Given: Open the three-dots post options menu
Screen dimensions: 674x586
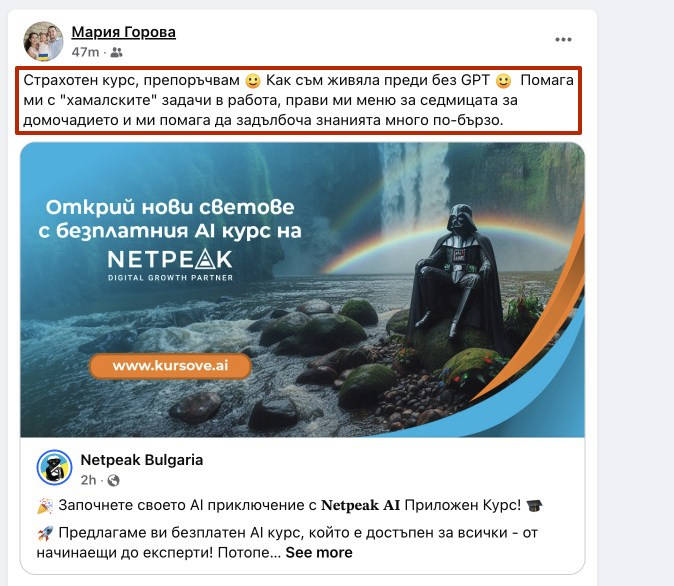Looking at the screenshot, I should (x=563, y=40).
